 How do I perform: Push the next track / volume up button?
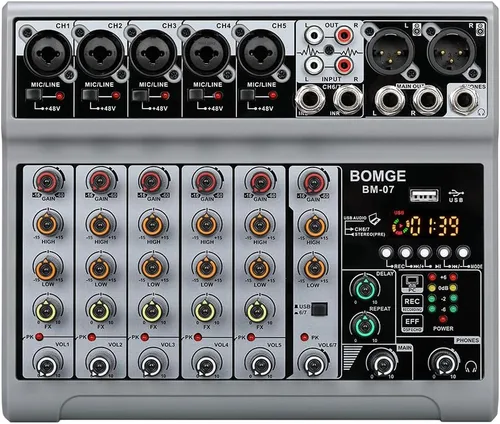pyautogui.click(x=405, y=253)
